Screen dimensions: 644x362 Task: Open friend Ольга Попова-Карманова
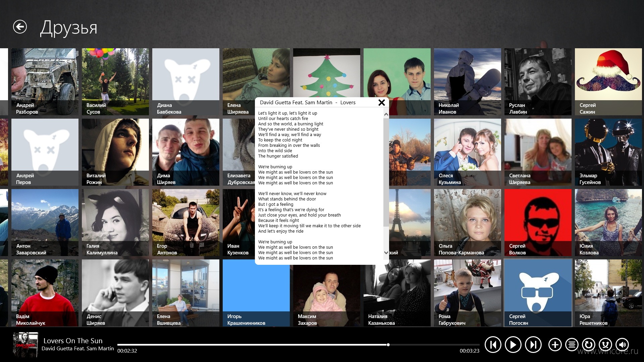click(468, 223)
